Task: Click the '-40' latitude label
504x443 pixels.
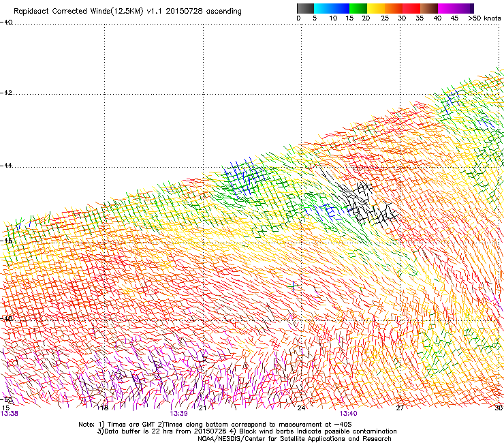Action: pos(6,22)
